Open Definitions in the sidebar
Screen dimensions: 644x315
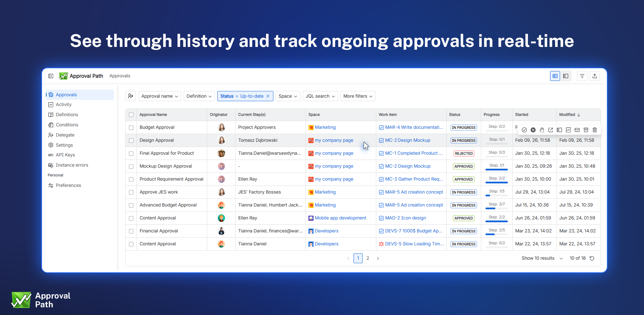coord(66,114)
